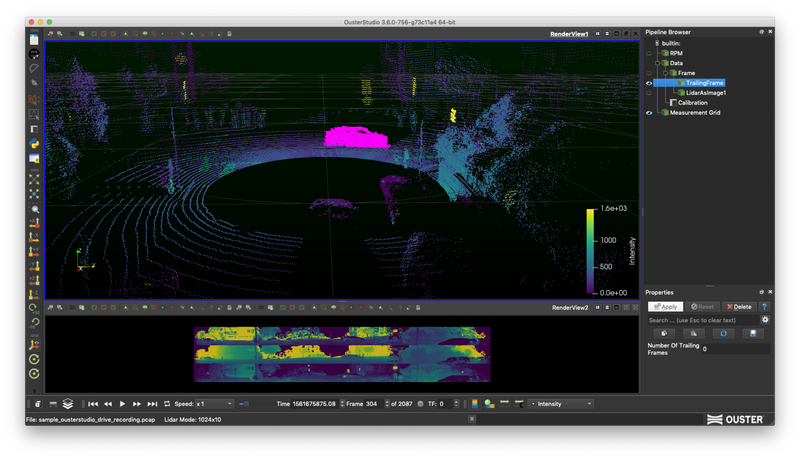Show LidarAsImage1 via its visibility toggle
Viewport: 800px width, 459px height.
[649, 93]
